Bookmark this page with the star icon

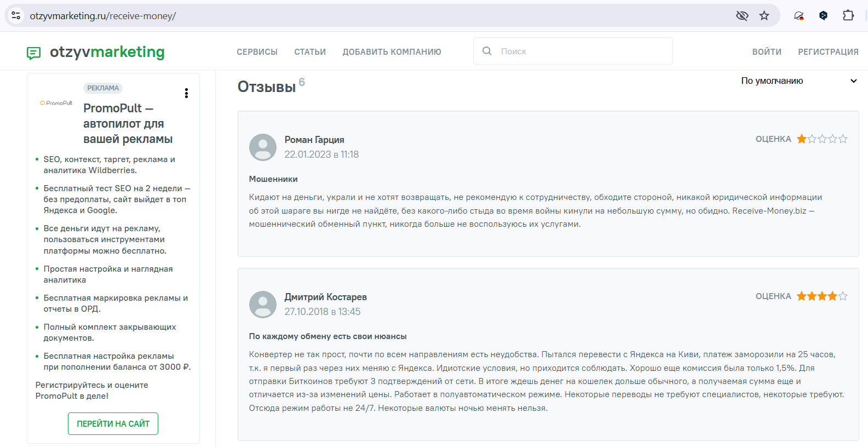point(764,16)
